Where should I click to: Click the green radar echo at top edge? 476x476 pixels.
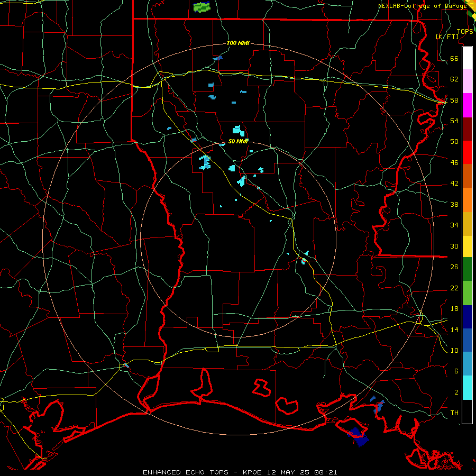tap(202, 7)
